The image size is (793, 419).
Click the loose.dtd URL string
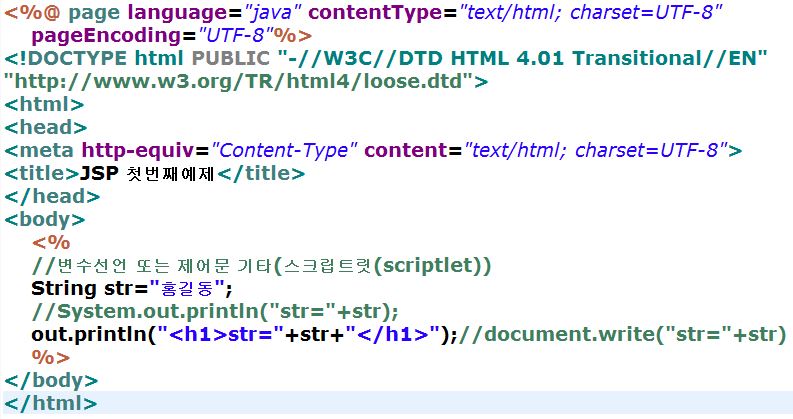point(239,82)
